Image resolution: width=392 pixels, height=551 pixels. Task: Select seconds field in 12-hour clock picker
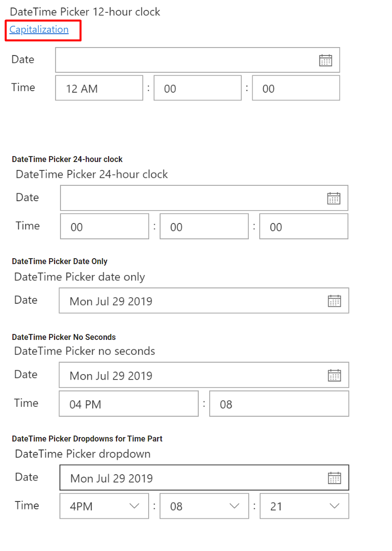click(296, 88)
